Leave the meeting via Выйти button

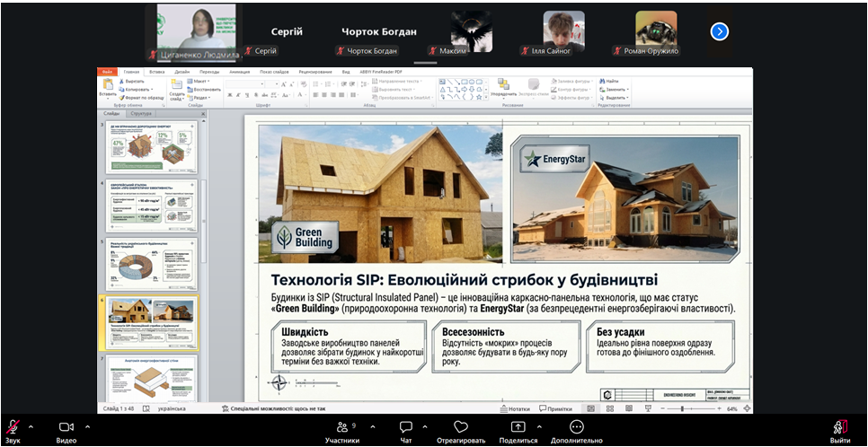(x=840, y=428)
